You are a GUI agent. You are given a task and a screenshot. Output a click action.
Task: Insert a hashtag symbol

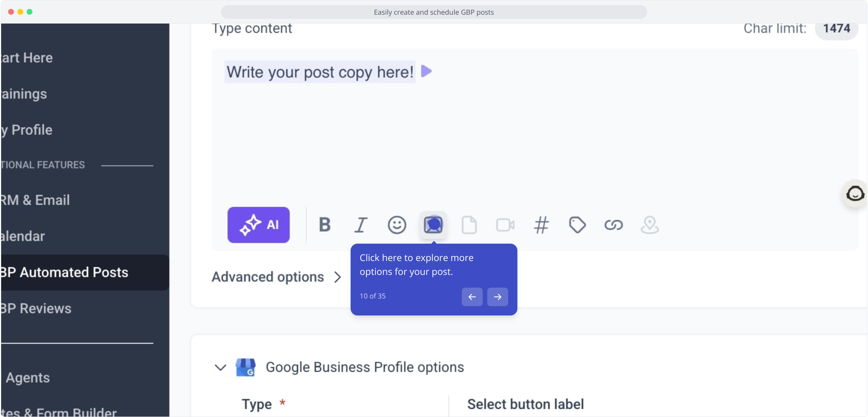pyautogui.click(x=541, y=225)
